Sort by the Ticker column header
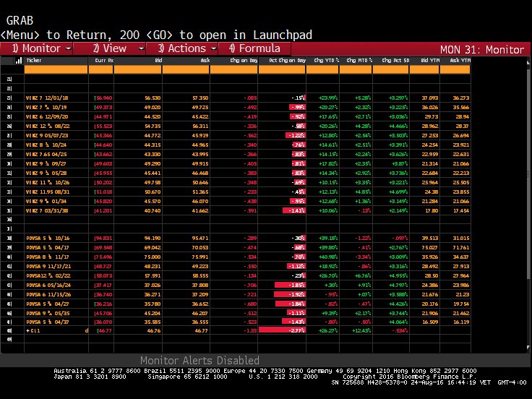Image resolution: width=532 pixels, height=399 pixels. coord(34,61)
